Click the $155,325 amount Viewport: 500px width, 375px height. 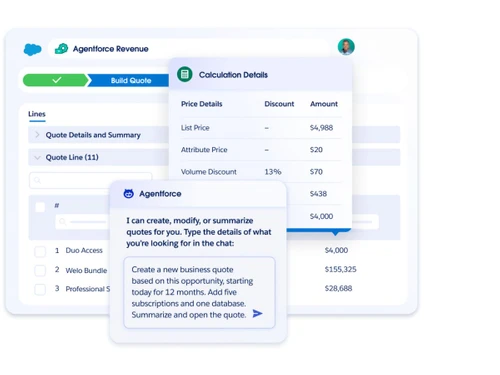(340, 269)
